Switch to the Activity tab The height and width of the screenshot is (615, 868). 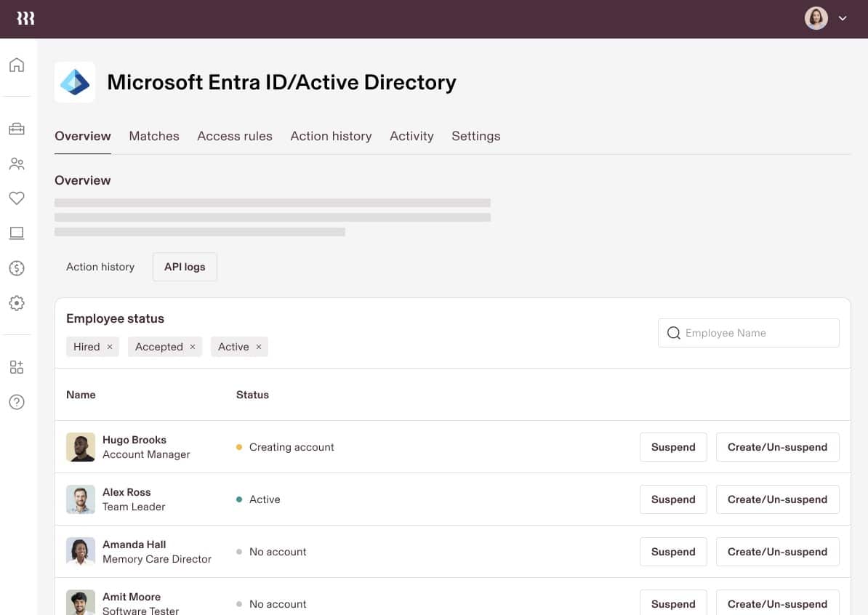pyautogui.click(x=411, y=136)
